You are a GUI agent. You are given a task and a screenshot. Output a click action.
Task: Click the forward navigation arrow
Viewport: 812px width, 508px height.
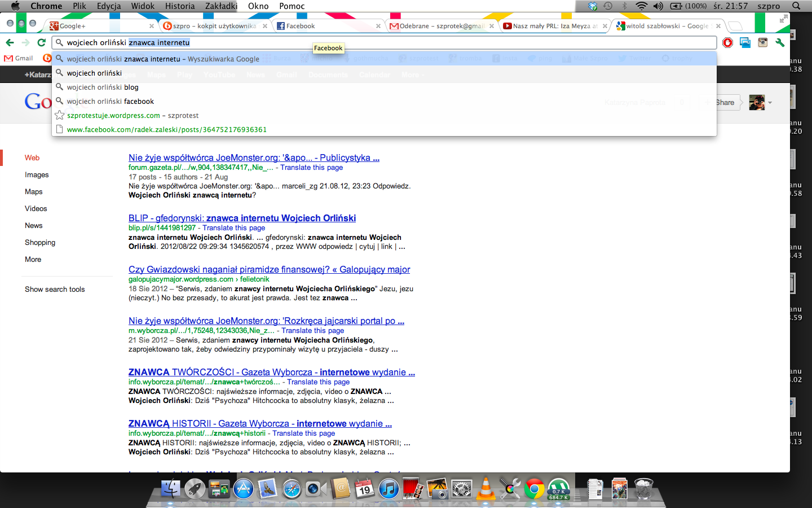click(25, 42)
